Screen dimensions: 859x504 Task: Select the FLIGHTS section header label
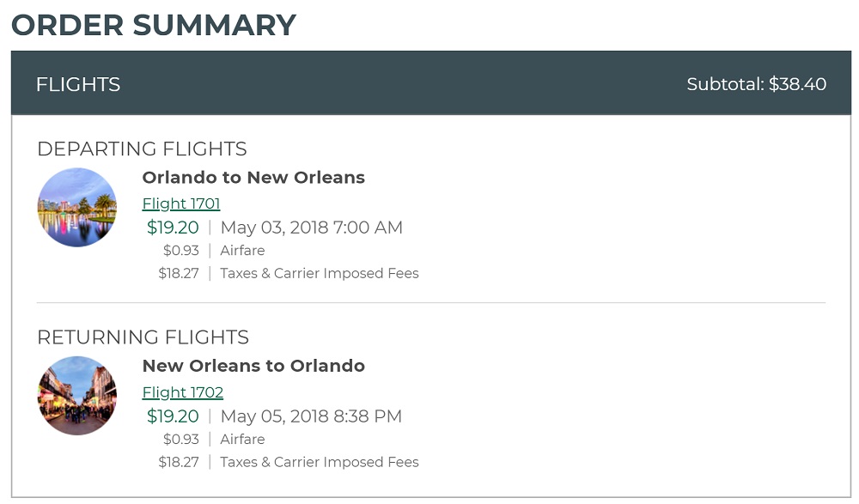coord(78,84)
